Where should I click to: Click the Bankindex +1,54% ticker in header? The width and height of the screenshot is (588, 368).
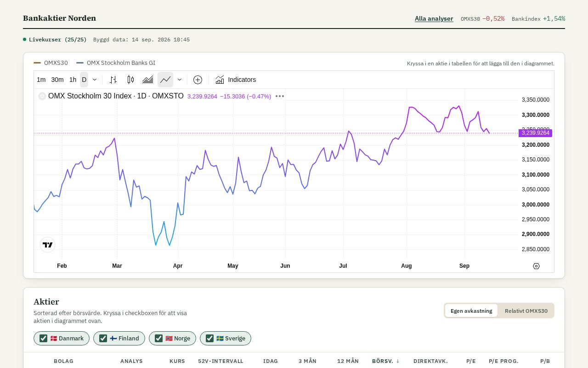point(538,19)
